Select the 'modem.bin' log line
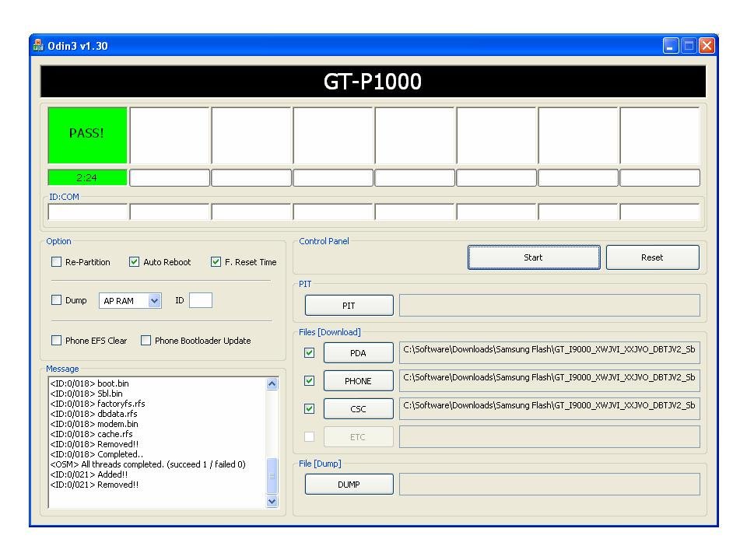This screenshot has height=560, width=747. 94,424
